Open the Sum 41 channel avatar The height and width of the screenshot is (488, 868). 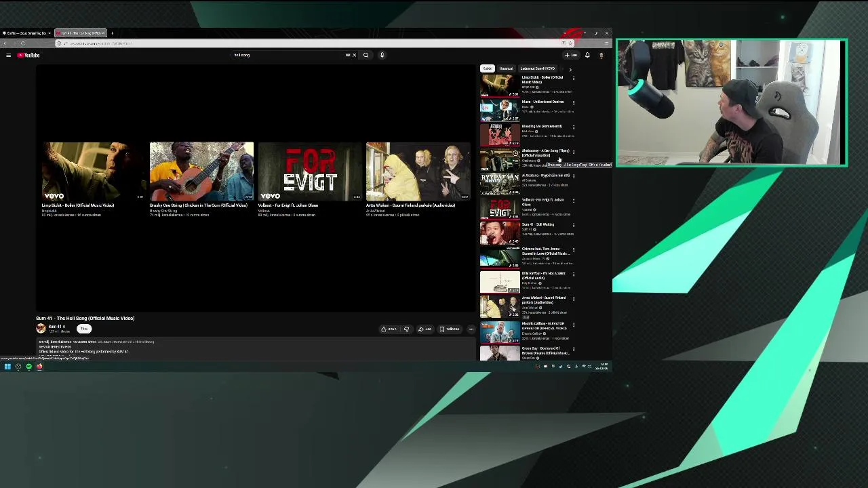coord(41,329)
